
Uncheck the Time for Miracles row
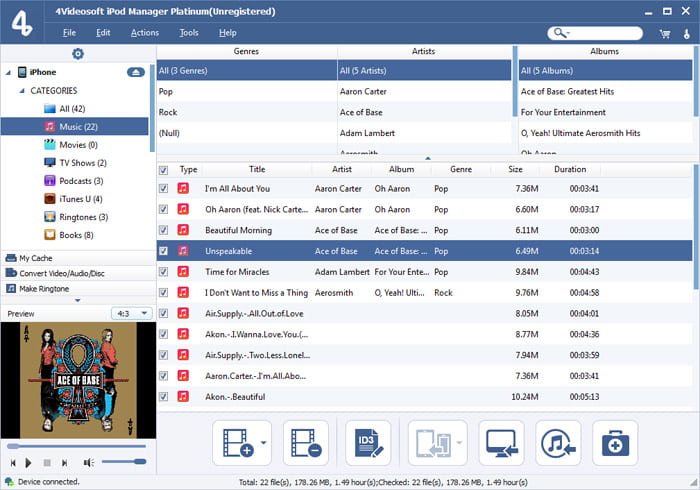164,271
